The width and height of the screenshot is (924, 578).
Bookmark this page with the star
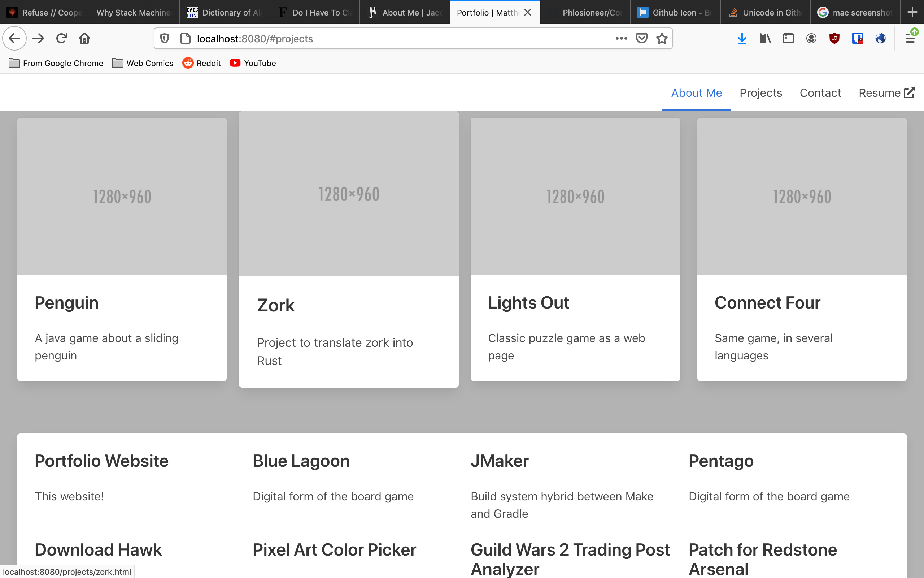pyautogui.click(x=662, y=38)
